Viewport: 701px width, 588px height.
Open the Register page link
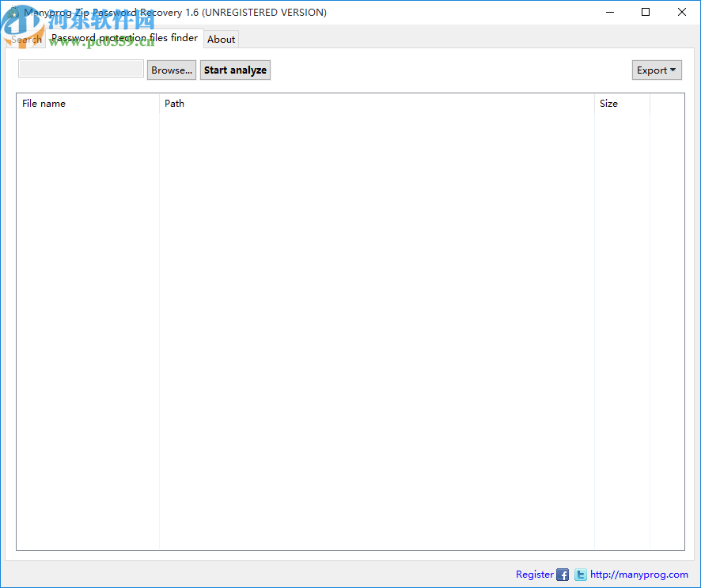coord(534,575)
